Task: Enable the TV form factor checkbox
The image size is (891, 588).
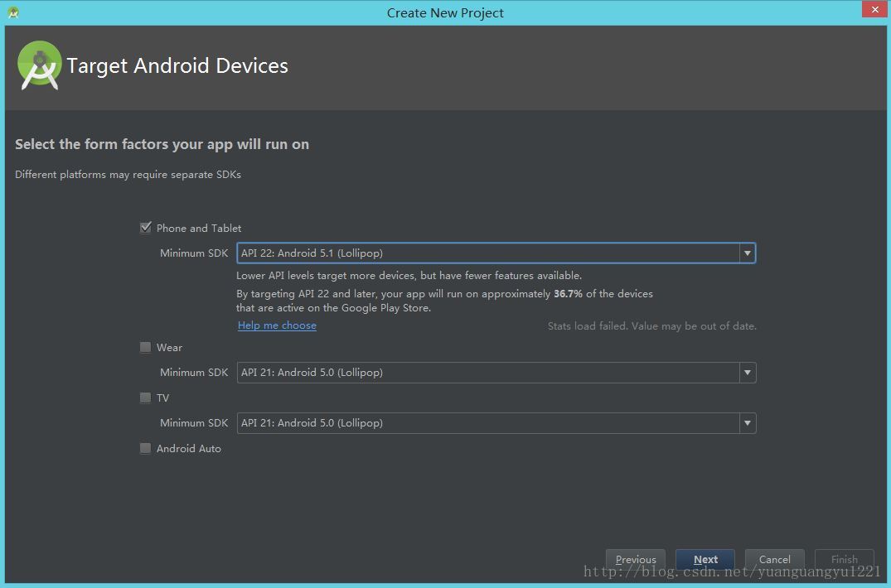Action: [146, 398]
